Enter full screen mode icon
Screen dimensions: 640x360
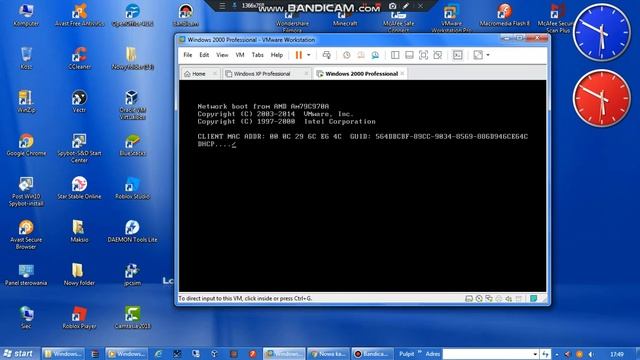[x=424, y=55]
